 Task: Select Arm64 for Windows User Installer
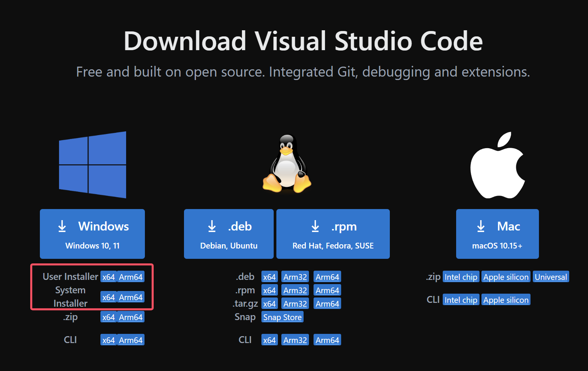131,277
